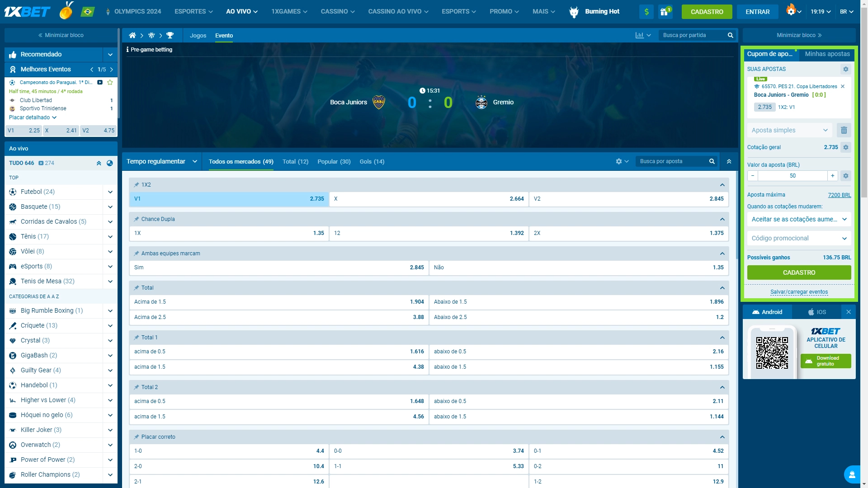This screenshot has width=868, height=488.
Task: Go to next Melhores Eventos page
Action: [111, 70]
